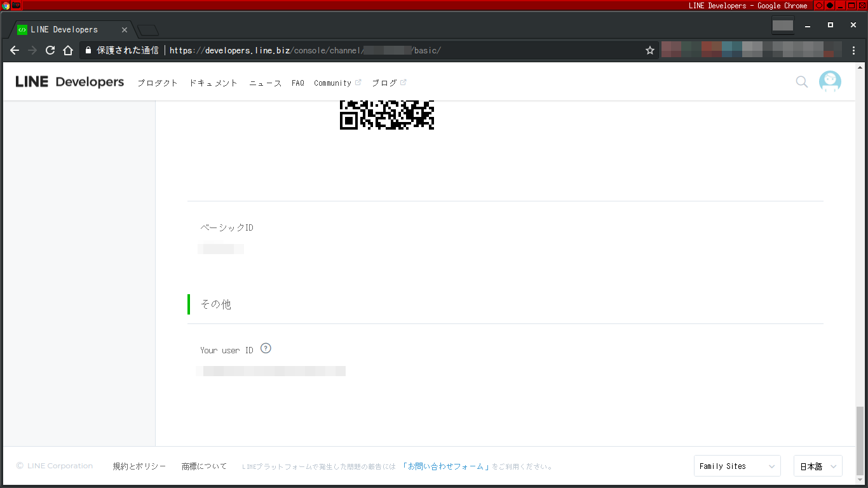
Task: Click the QR code image
Action: point(386,115)
